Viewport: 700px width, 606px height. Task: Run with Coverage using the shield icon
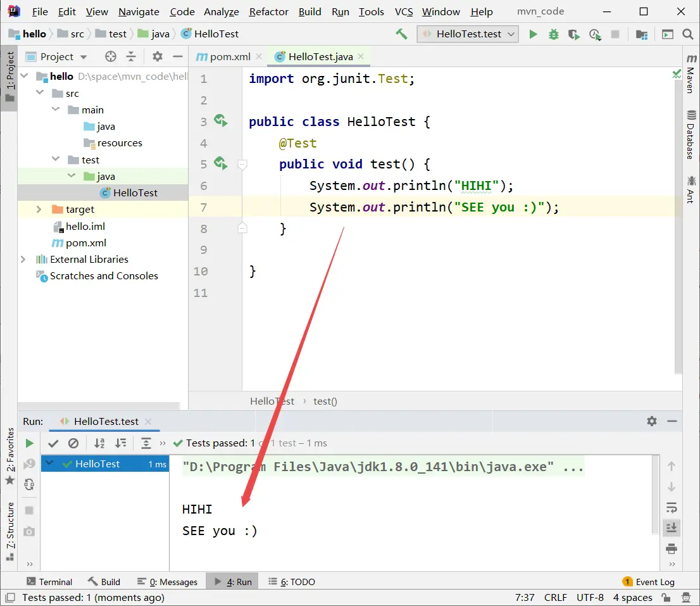click(574, 34)
